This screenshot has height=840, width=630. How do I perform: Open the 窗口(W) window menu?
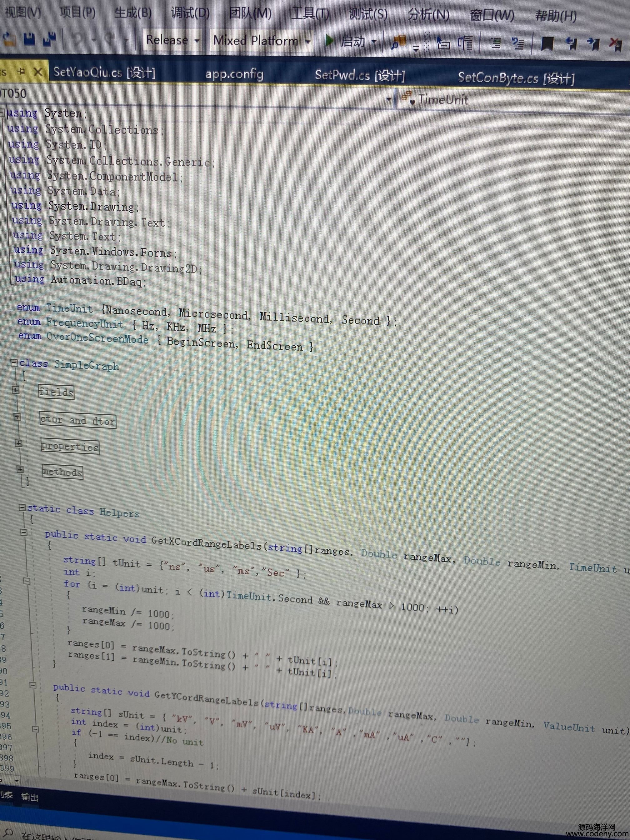492,16
